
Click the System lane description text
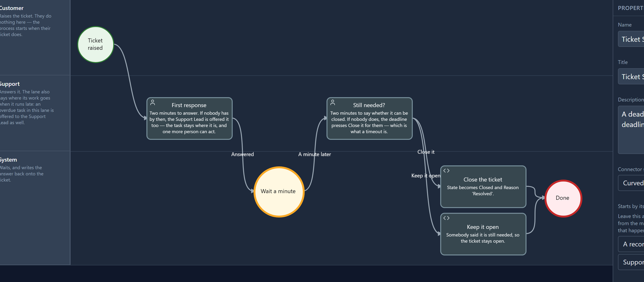pyautogui.click(x=21, y=174)
